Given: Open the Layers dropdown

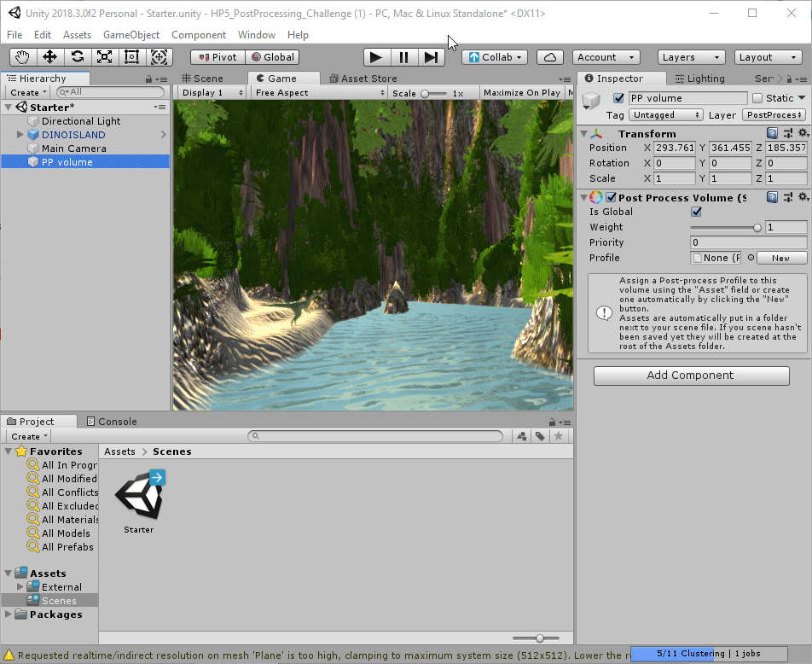Looking at the screenshot, I should pos(691,57).
